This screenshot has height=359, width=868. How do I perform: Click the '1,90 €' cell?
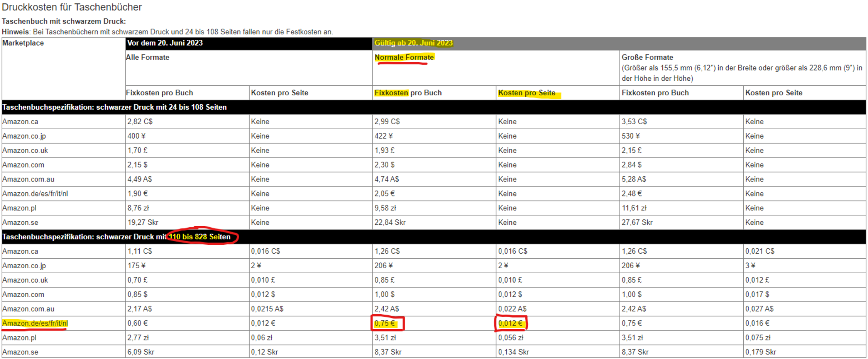pos(187,194)
